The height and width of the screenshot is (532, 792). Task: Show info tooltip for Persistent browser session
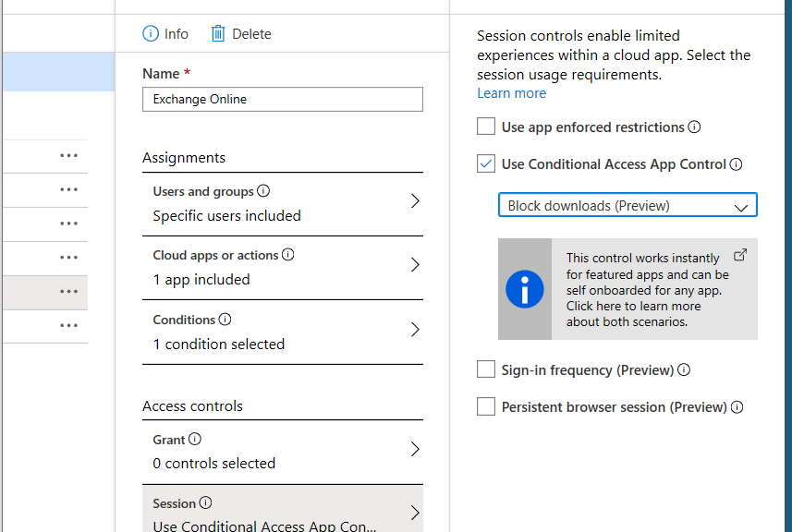click(x=737, y=406)
